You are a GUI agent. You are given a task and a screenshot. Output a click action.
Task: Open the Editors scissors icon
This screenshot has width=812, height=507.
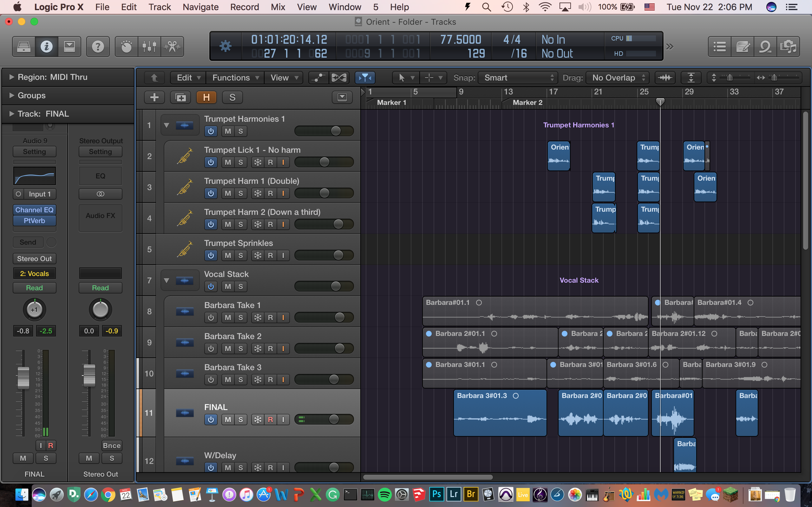point(172,47)
